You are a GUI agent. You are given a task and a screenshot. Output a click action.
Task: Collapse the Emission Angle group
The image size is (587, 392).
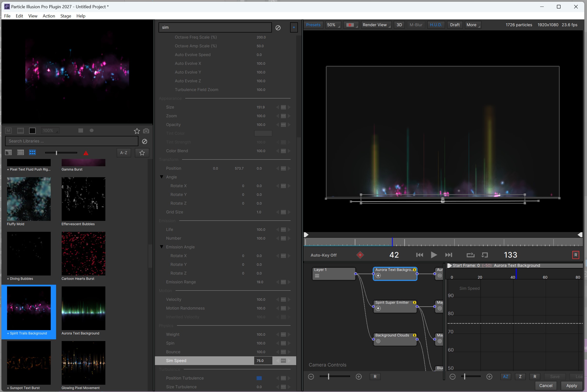[x=161, y=247]
